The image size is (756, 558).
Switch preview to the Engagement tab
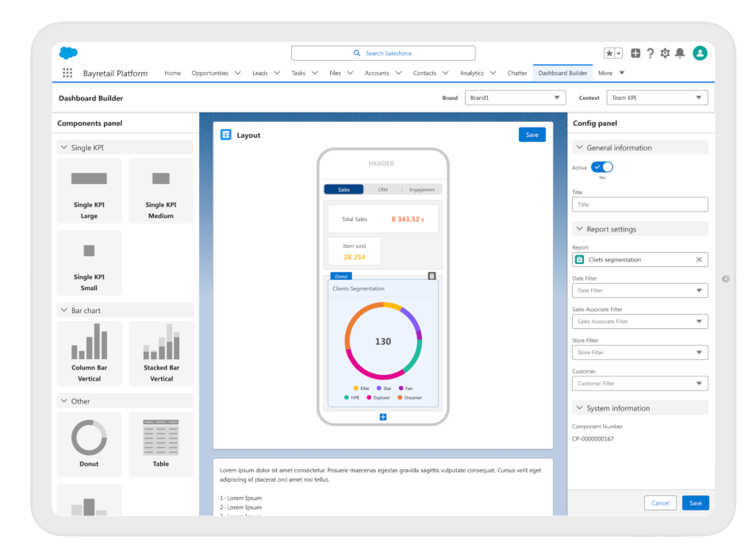click(x=422, y=189)
